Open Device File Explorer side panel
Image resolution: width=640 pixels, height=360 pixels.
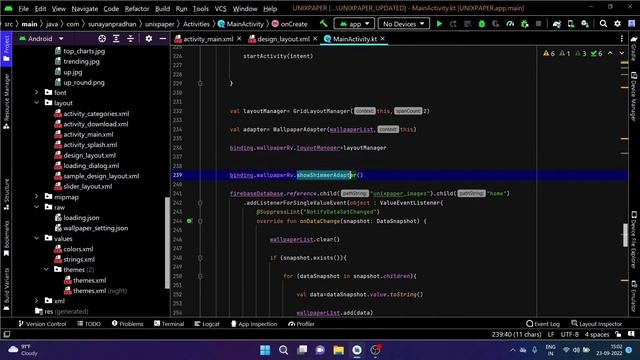tap(634, 240)
